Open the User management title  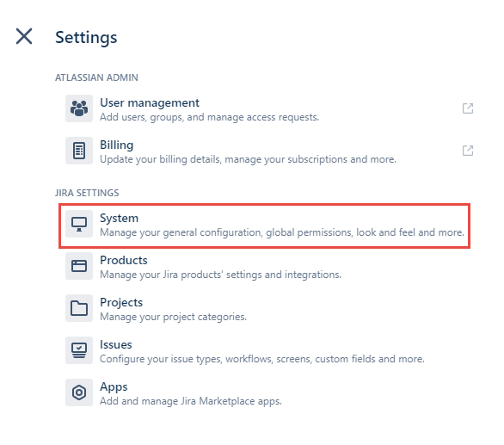pos(150,102)
